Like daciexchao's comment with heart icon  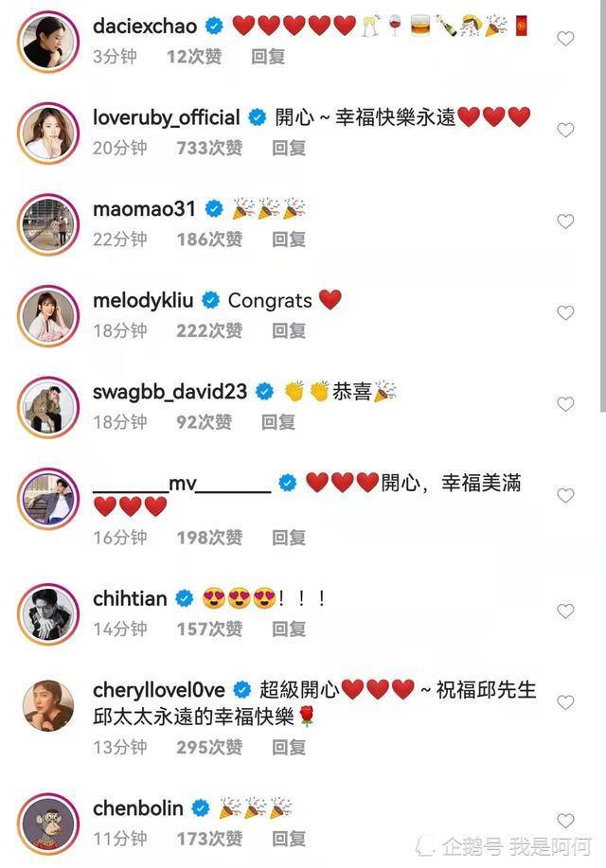pos(565,39)
